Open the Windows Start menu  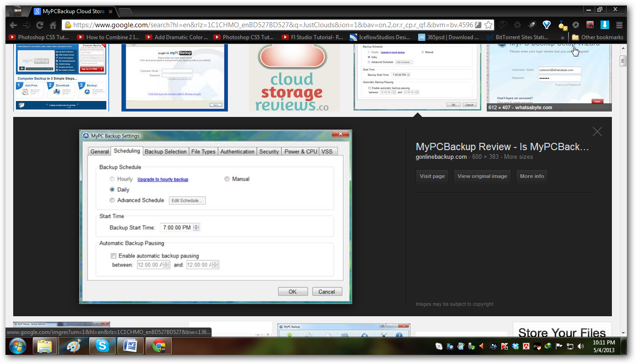click(17, 347)
